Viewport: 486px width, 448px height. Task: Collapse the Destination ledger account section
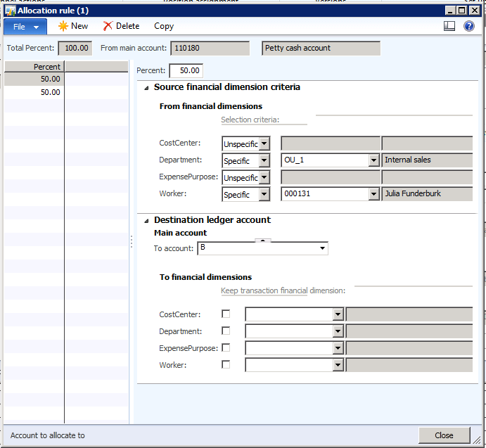pyautogui.click(x=146, y=220)
